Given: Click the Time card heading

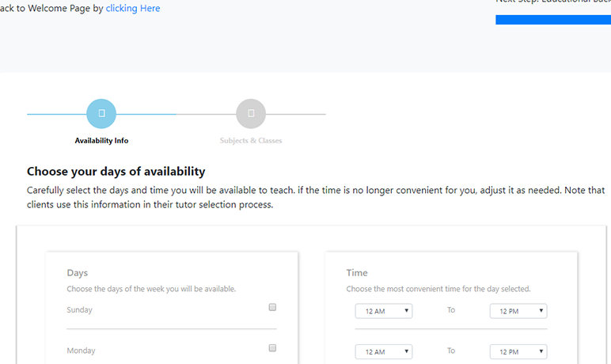Looking at the screenshot, I should pyautogui.click(x=357, y=273).
